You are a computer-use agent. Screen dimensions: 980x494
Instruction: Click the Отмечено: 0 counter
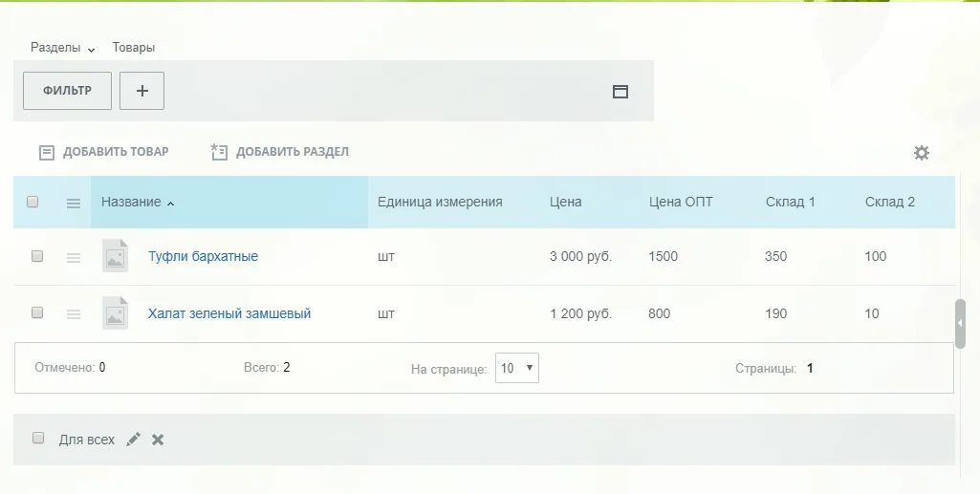tap(70, 367)
